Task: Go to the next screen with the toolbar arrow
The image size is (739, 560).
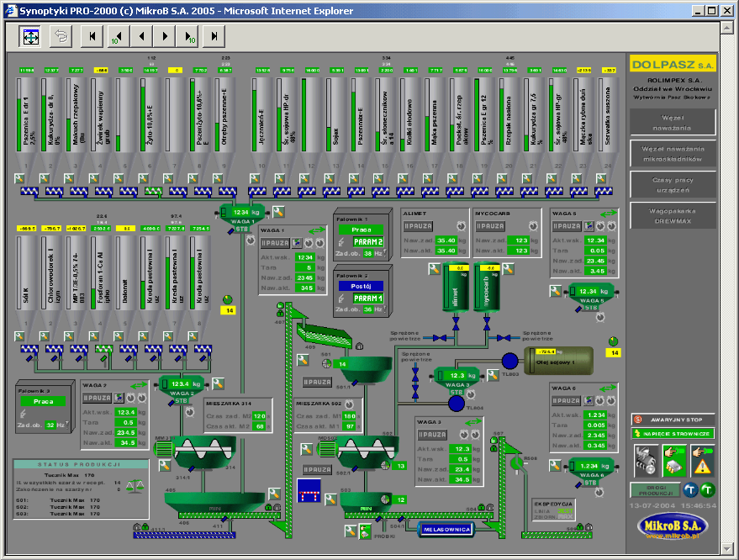Action: (165, 36)
